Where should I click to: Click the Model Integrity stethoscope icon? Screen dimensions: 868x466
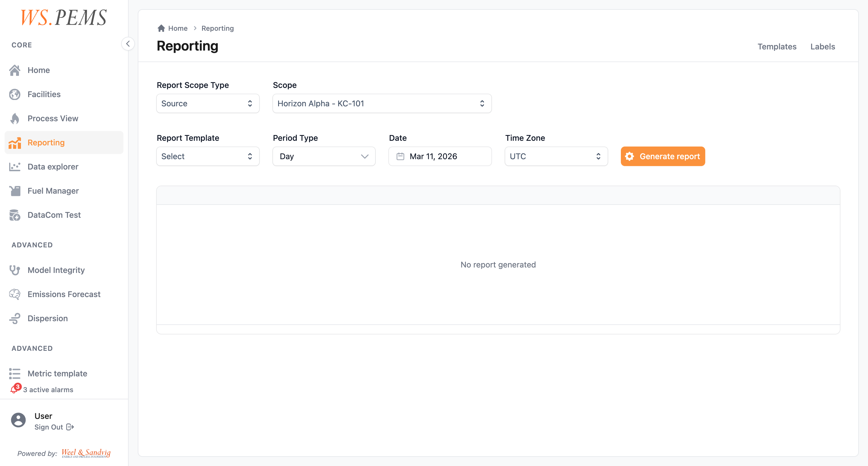(x=15, y=270)
